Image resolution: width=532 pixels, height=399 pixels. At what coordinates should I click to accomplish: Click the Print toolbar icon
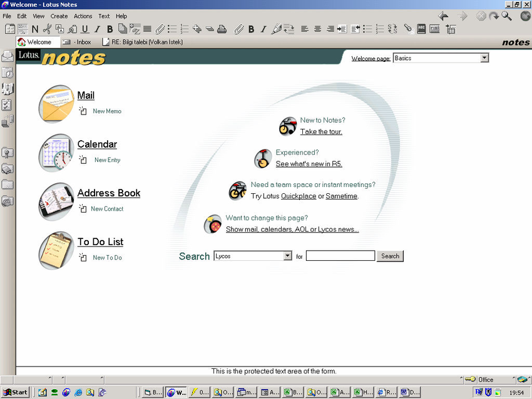[x=222, y=29]
